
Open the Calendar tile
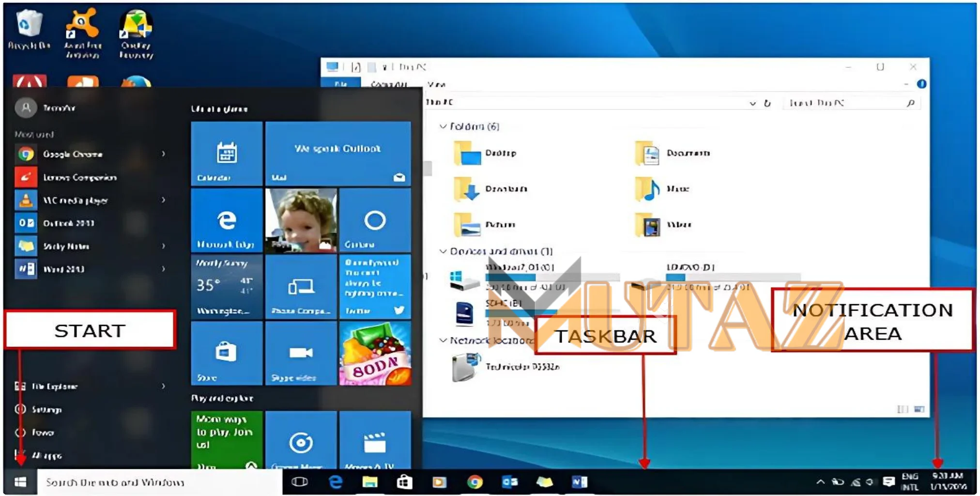pos(227,153)
